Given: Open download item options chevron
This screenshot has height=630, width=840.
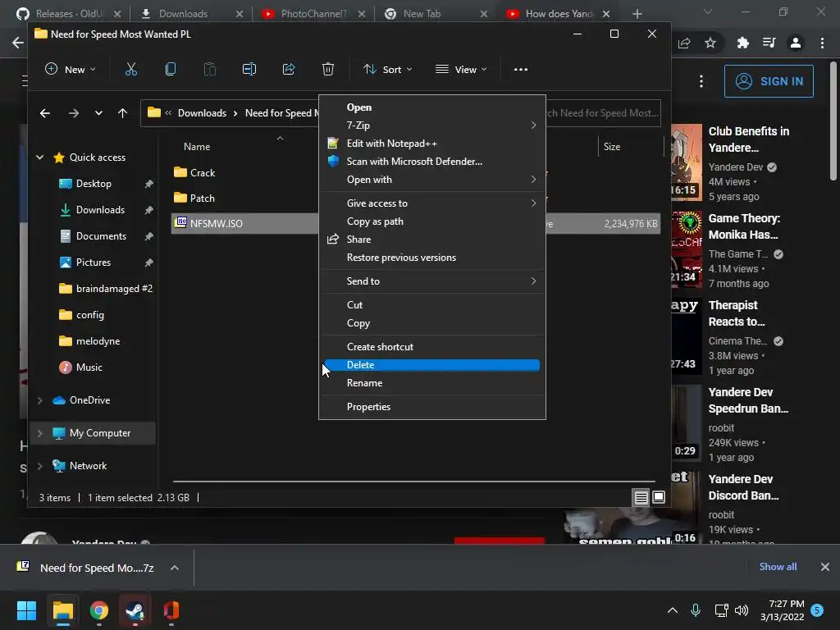Looking at the screenshot, I should tap(175, 568).
